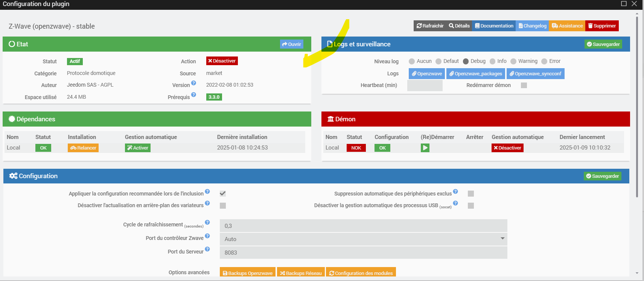Click help icon next to Prérequis
644x281 pixels.
[x=193, y=95]
